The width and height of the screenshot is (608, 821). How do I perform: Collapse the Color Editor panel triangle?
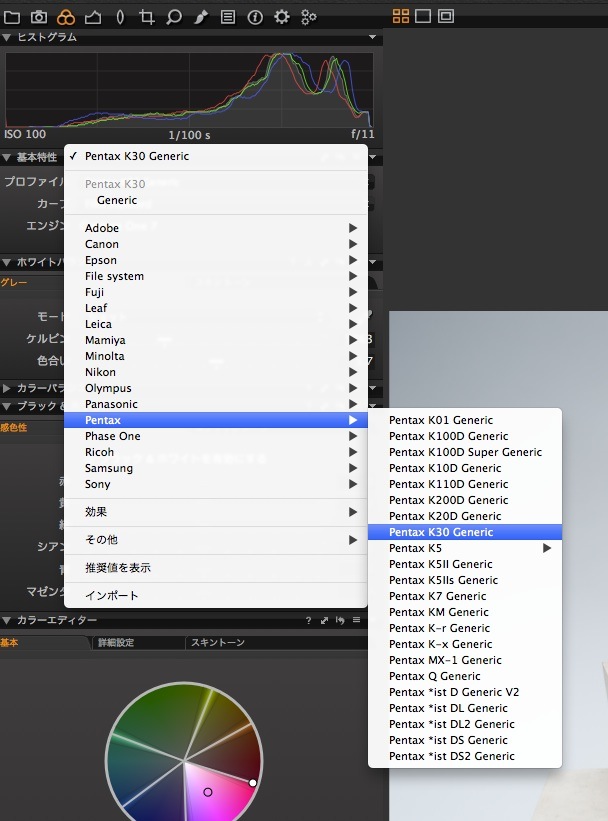tap(7, 620)
